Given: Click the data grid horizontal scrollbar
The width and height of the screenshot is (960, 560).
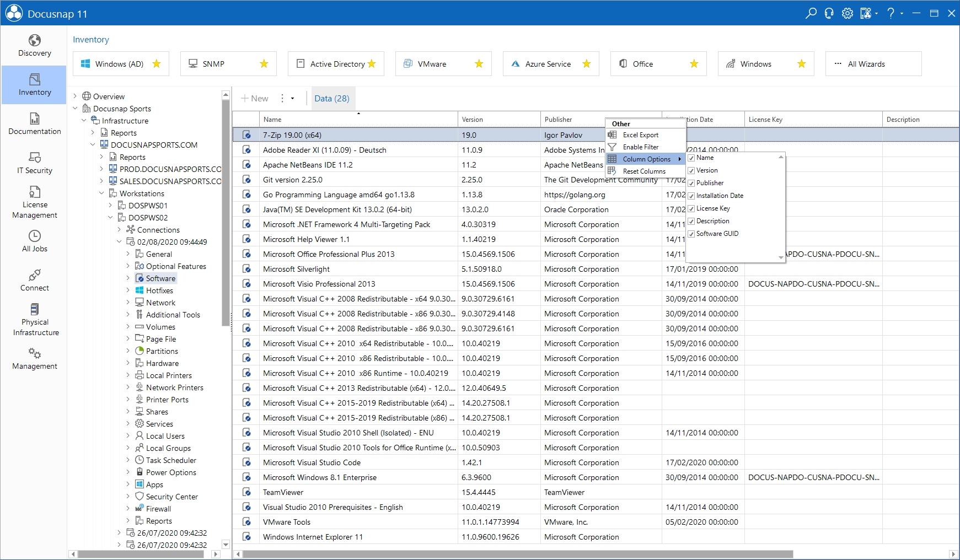Looking at the screenshot, I should coord(518,554).
